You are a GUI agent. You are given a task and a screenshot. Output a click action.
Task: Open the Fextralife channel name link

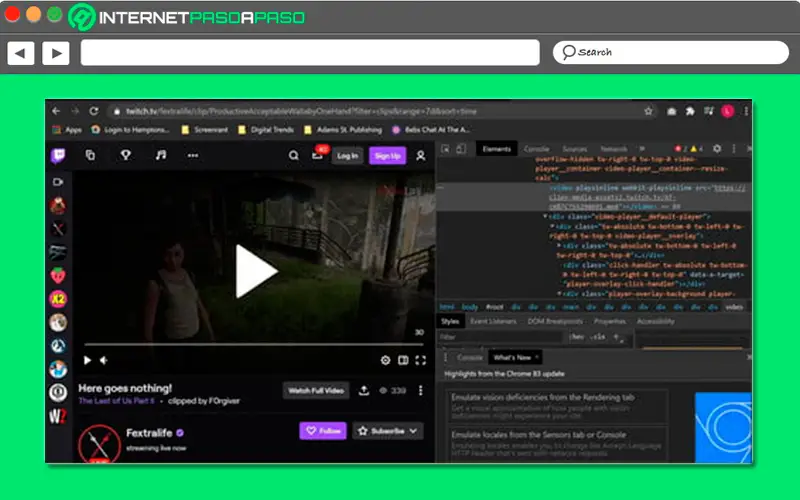[x=149, y=433]
